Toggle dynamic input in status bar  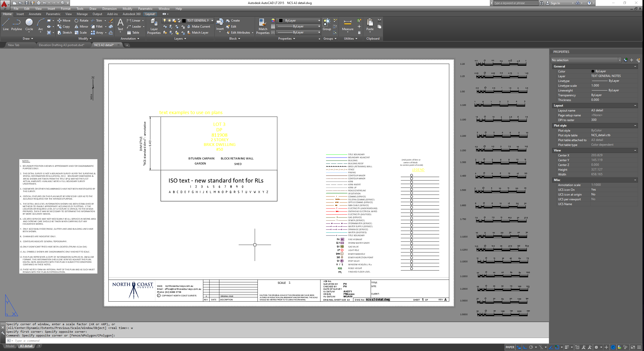tap(519, 347)
